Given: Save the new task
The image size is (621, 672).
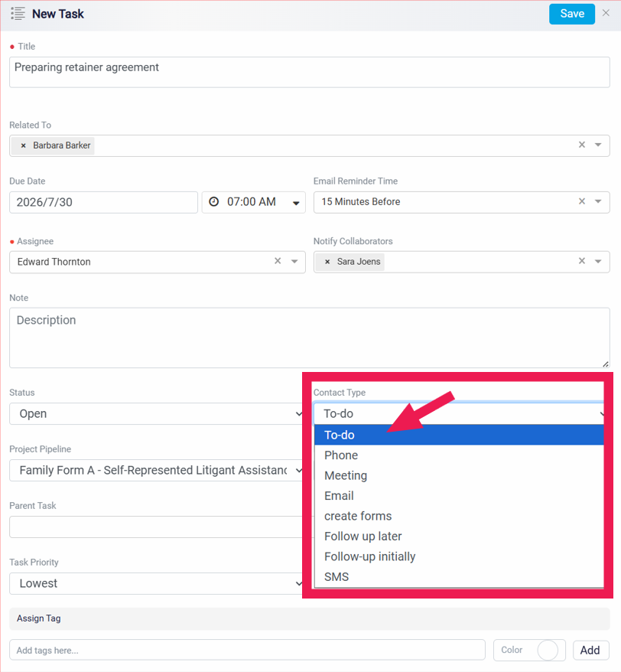Looking at the screenshot, I should click(572, 14).
